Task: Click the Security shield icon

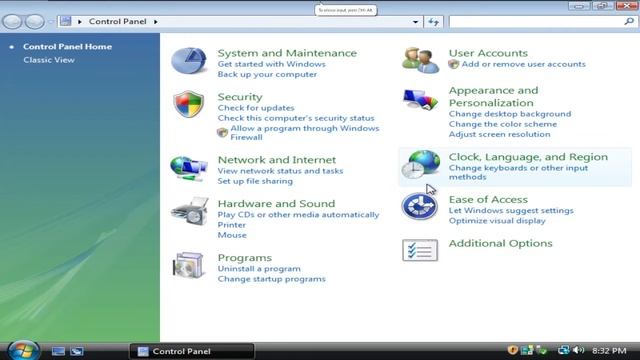Action: coord(189,104)
